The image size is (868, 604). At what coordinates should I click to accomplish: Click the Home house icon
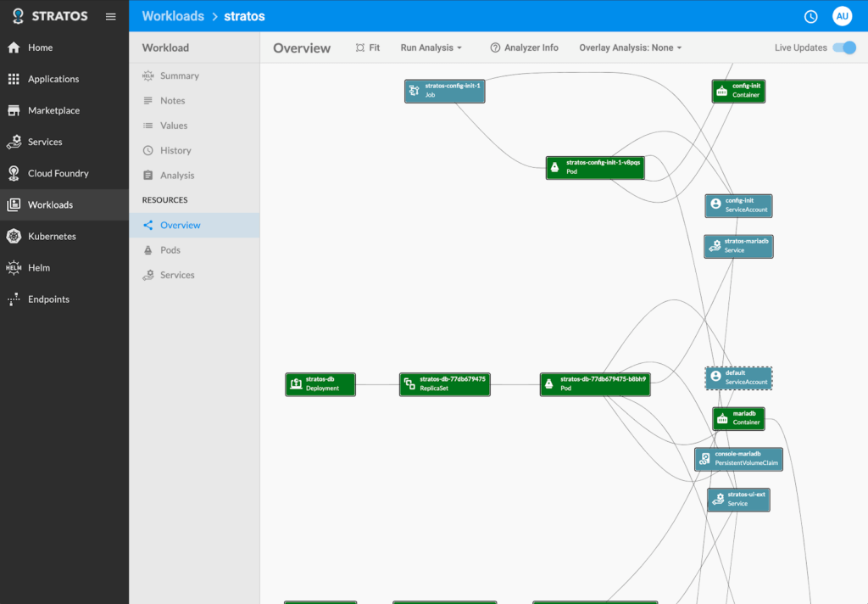tap(14, 48)
